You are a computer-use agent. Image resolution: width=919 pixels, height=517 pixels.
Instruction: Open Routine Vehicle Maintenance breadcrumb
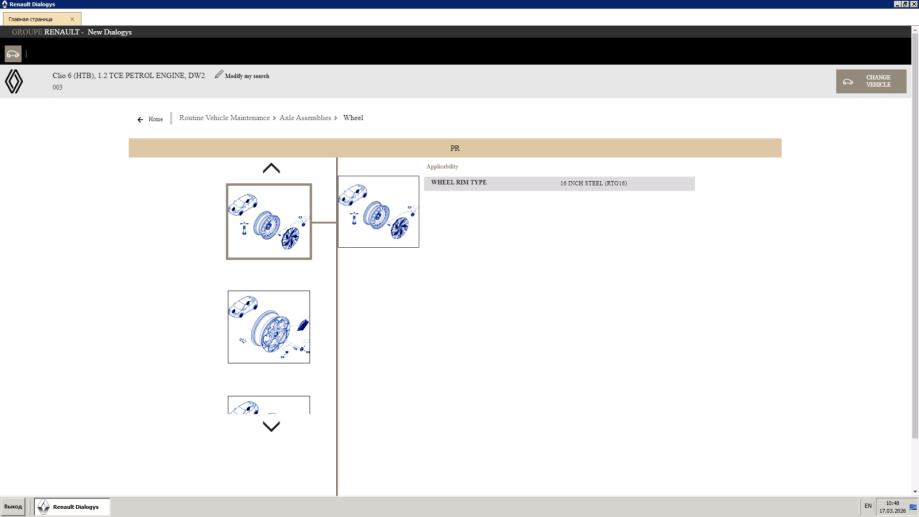click(x=224, y=118)
